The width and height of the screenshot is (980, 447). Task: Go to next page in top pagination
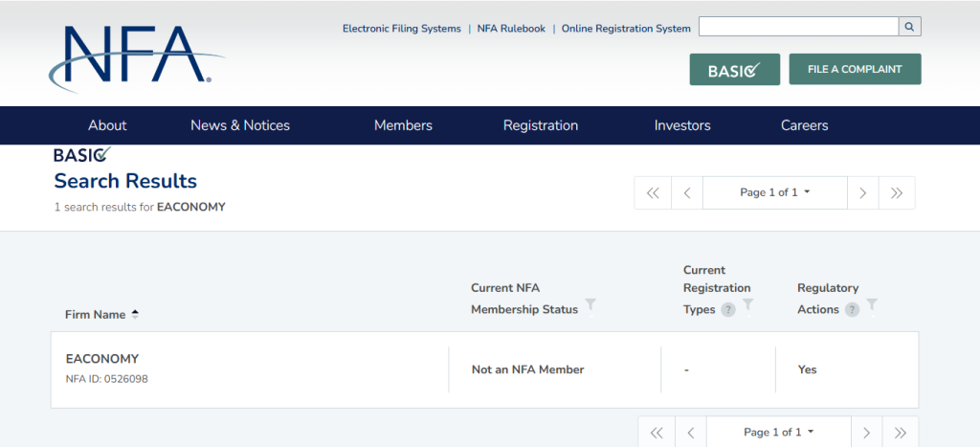(862, 192)
